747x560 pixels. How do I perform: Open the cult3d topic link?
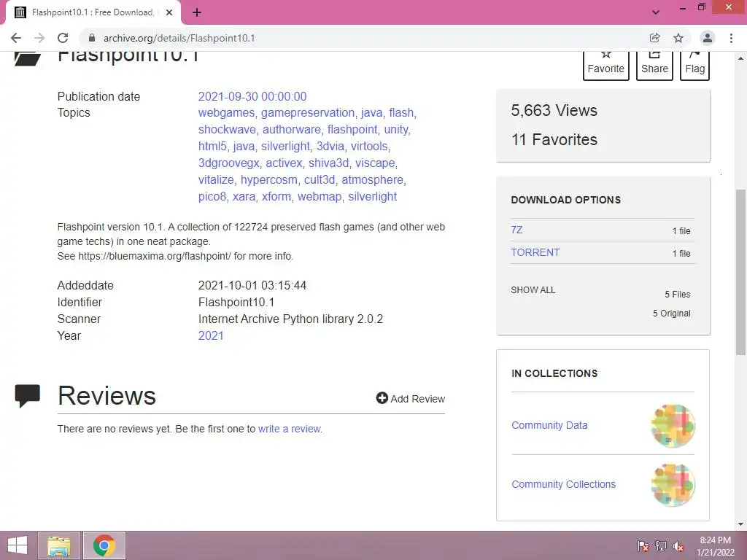point(320,180)
